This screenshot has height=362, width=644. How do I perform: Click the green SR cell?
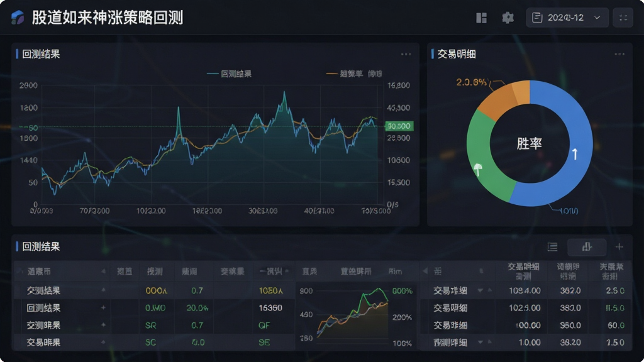[151, 325]
